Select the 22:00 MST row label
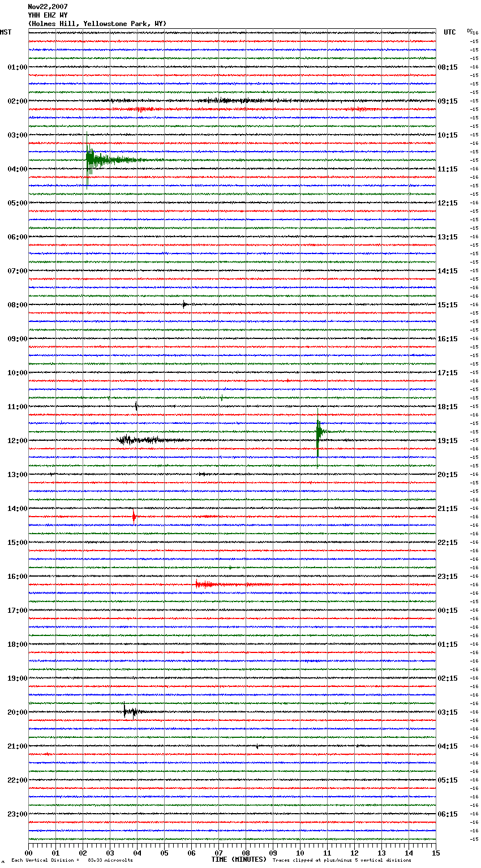This screenshot has height=868, width=481. pos(18,780)
